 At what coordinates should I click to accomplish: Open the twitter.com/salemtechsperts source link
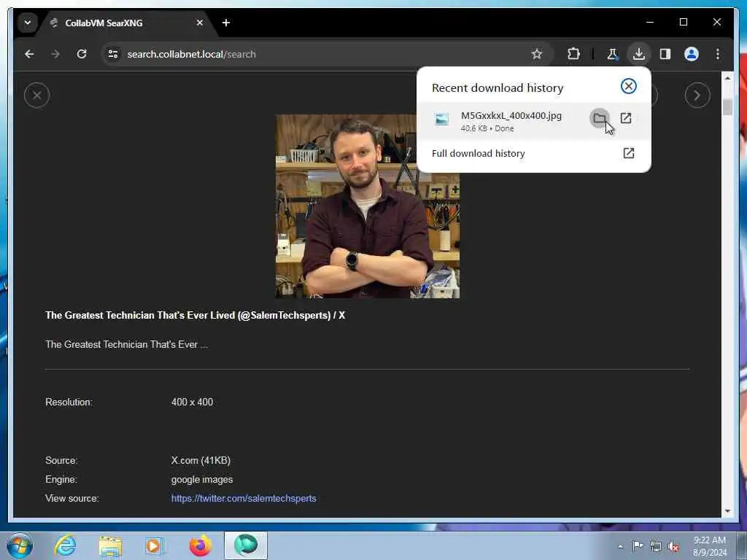[244, 498]
